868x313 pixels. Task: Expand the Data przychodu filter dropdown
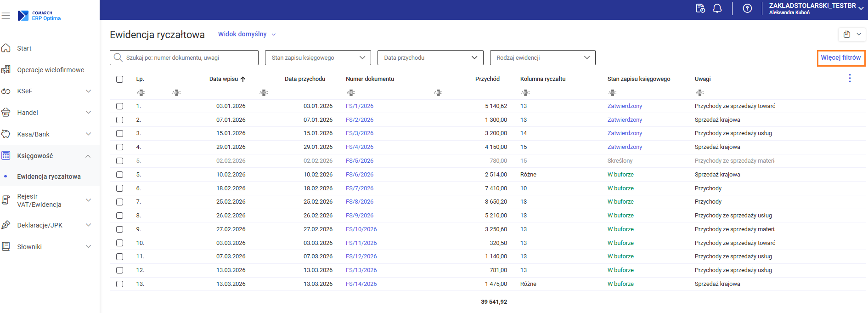click(430, 58)
